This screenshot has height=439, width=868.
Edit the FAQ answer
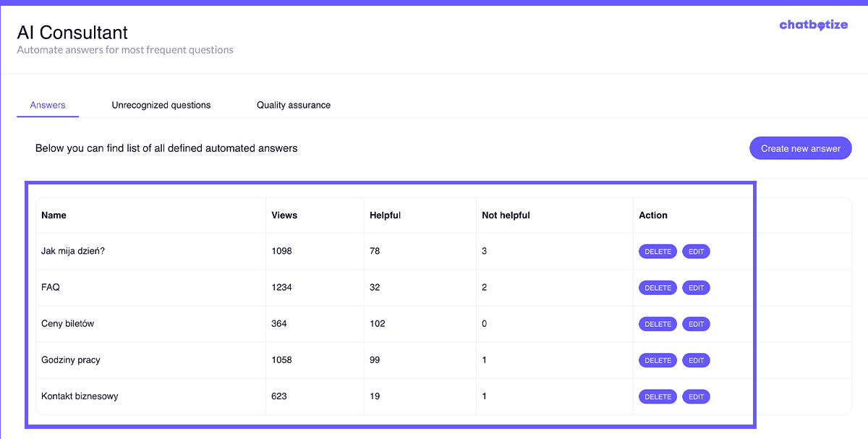[696, 288]
